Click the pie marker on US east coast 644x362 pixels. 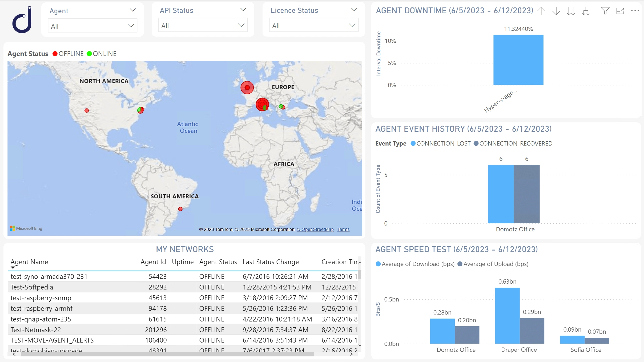tap(140, 110)
